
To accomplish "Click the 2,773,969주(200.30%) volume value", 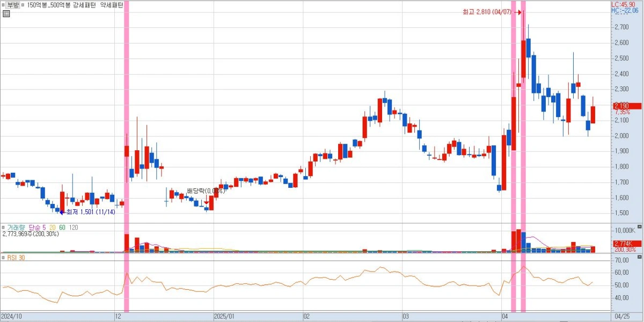I will point(30,235).
